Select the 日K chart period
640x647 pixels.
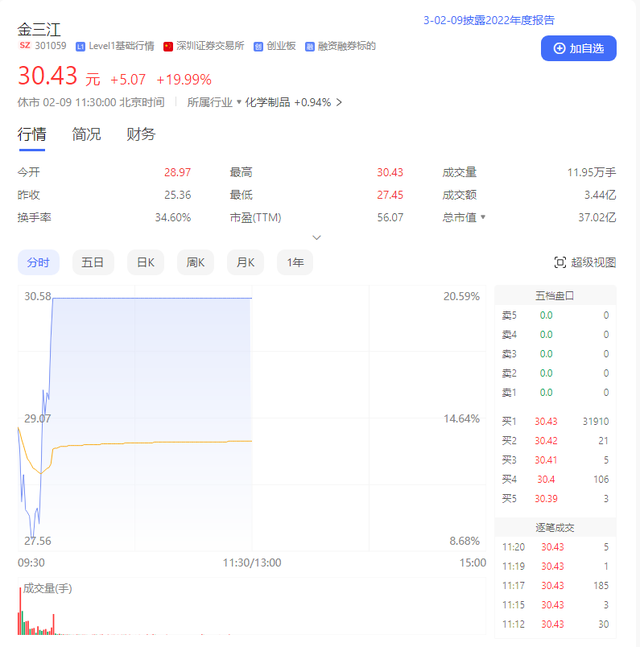(x=145, y=262)
